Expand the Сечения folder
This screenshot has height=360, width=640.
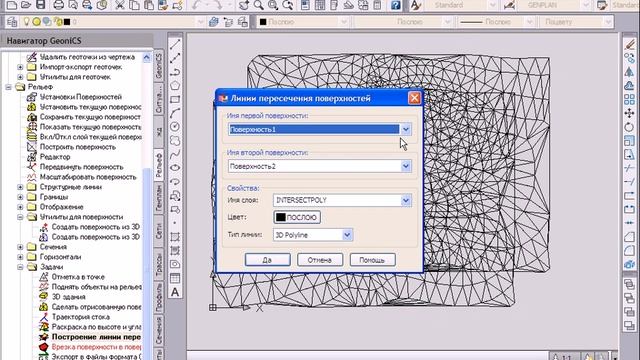(x=20, y=247)
